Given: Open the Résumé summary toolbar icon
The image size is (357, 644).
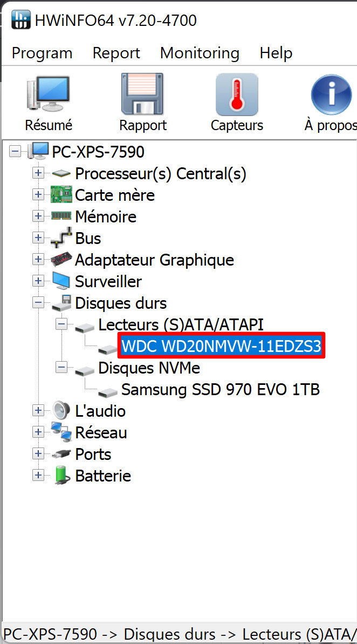Looking at the screenshot, I should tap(49, 93).
